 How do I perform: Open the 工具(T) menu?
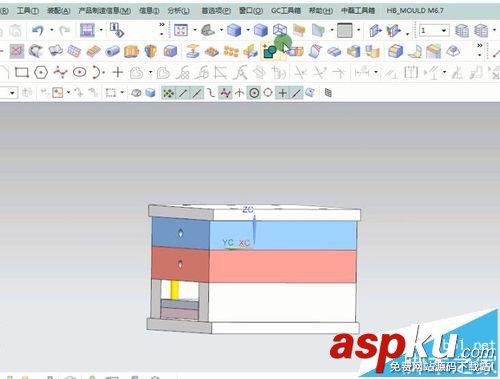pyautogui.click(x=27, y=11)
